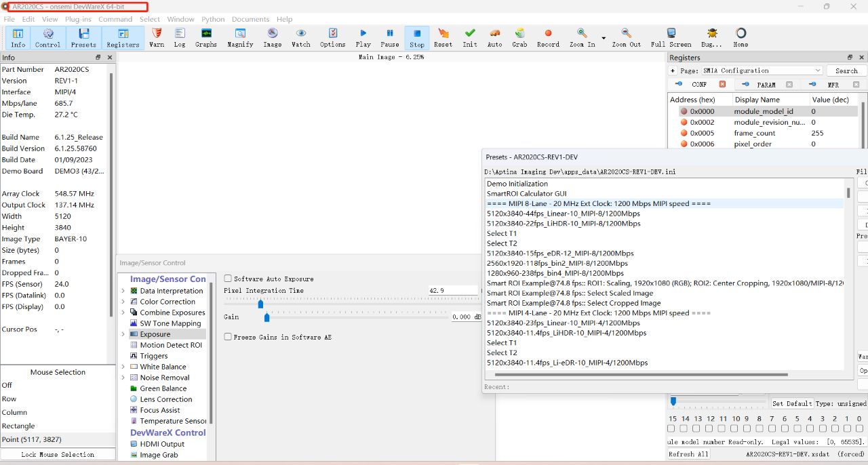Click the Stop toolbar button
Viewport: 868px width, 465px height.
[x=417, y=37]
